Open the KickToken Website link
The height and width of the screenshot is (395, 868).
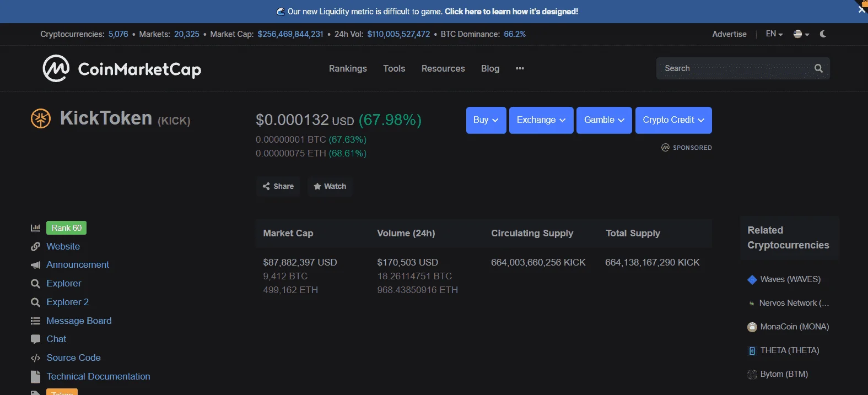63,246
